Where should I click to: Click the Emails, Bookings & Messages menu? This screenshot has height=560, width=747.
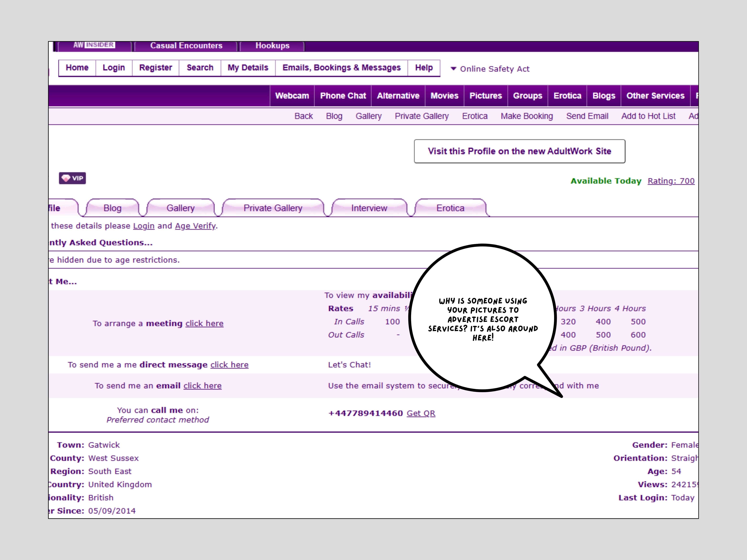pyautogui.click(x=341, y=68)
